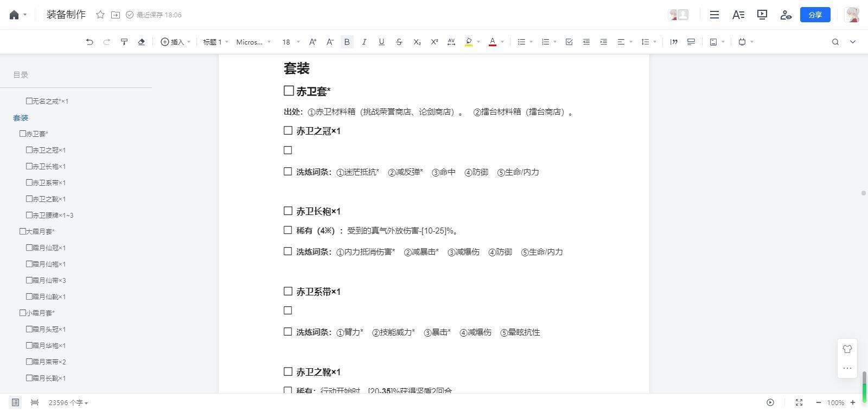Apply superscript formatting
Image resolution: width=868 pixels, height=410 pixels.
(x=434, y=42)
